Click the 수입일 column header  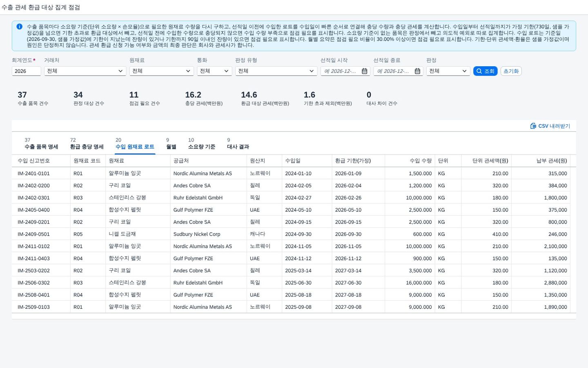click(x=307, y=161)
